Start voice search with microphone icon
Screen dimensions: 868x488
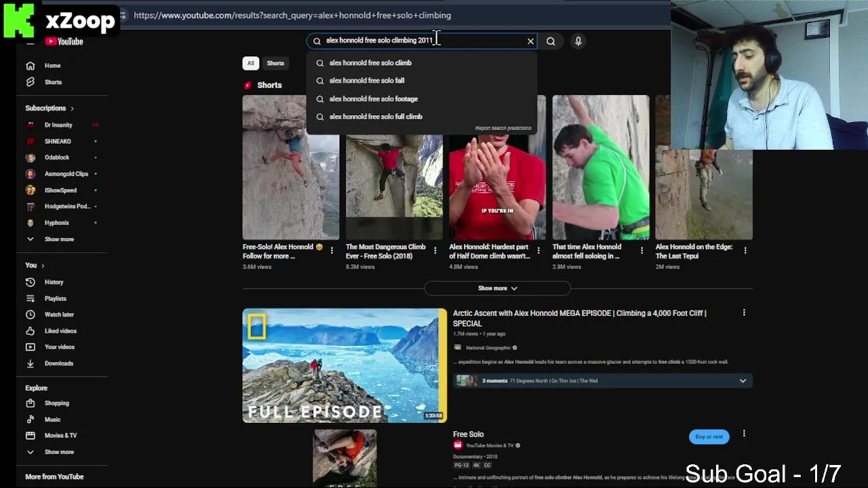pyautogui.click(x=578, y=41)
